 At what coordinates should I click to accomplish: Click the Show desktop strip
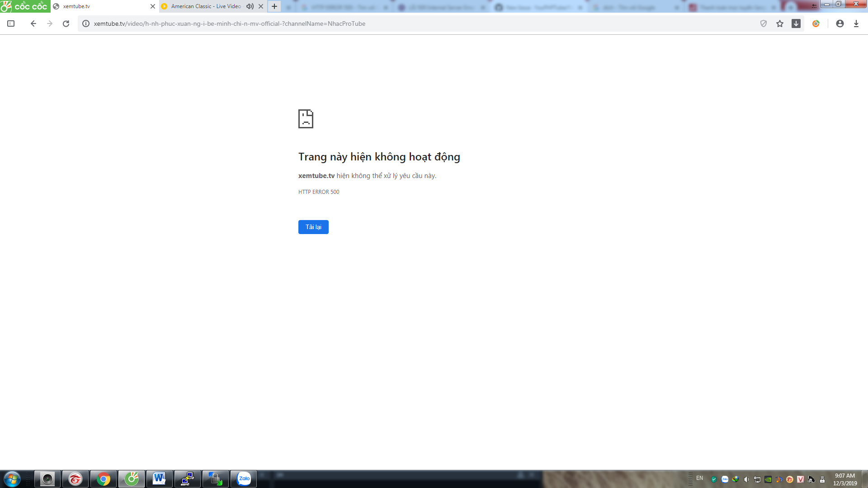864,479
